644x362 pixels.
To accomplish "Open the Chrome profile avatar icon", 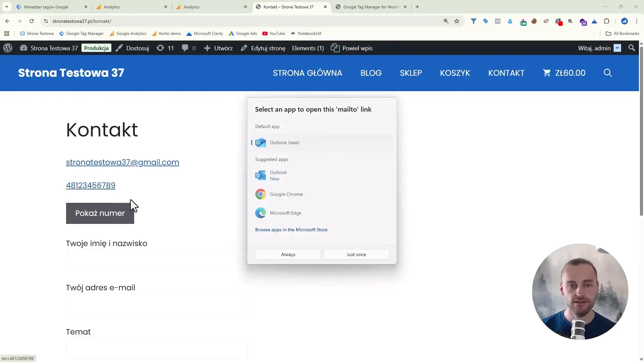I will (624, 21).
